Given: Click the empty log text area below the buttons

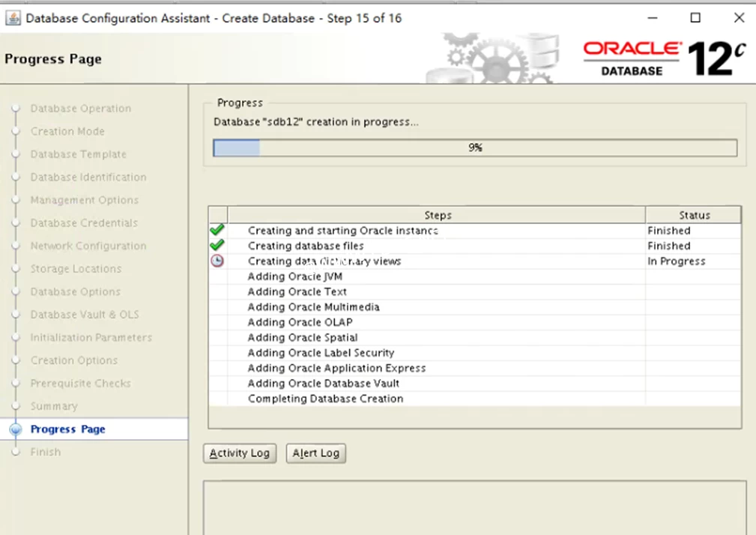Looking at the screenshot, I should 474,507.
